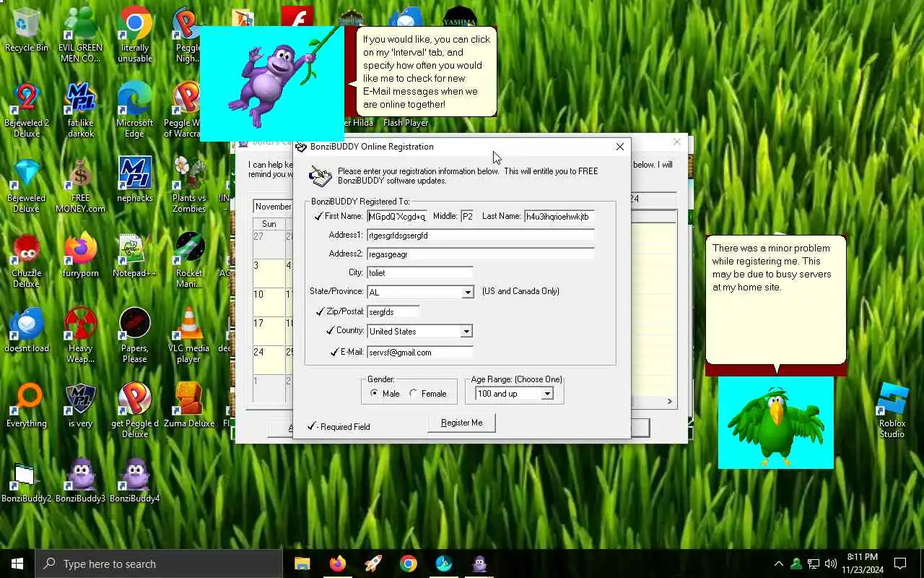
Task: Click the green parrot agent character
Action: pyautogui.click(x=776, y=426)
